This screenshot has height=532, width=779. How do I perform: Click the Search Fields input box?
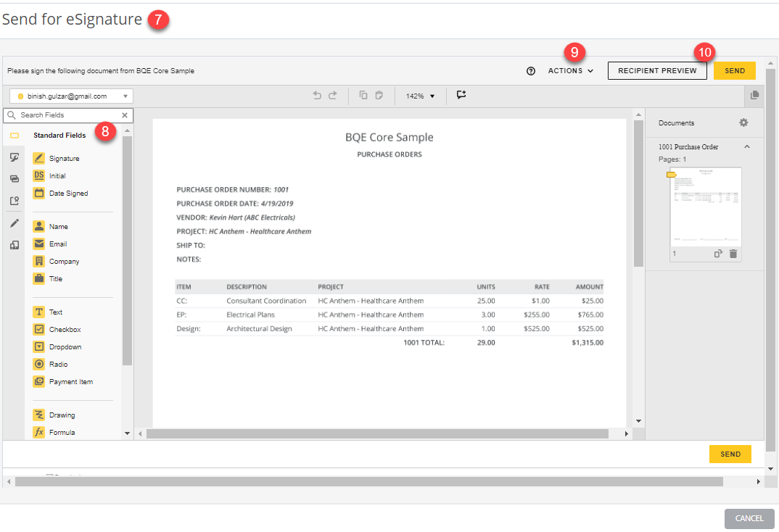point(68,115)
